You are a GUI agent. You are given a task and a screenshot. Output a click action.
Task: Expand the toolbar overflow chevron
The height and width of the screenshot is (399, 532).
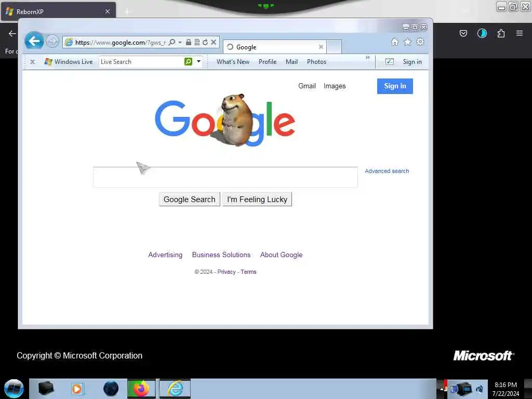(368, 58)
